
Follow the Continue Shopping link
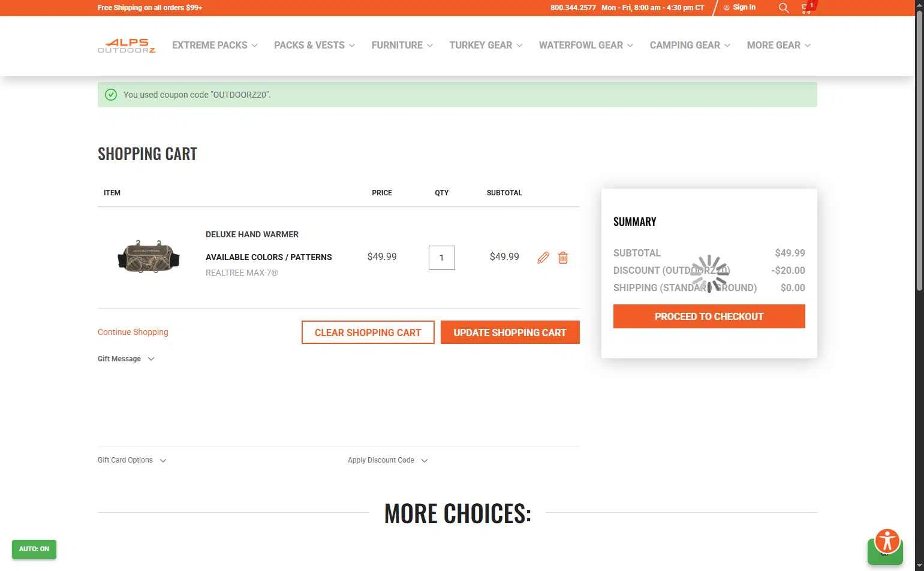[x=133, y=332]
